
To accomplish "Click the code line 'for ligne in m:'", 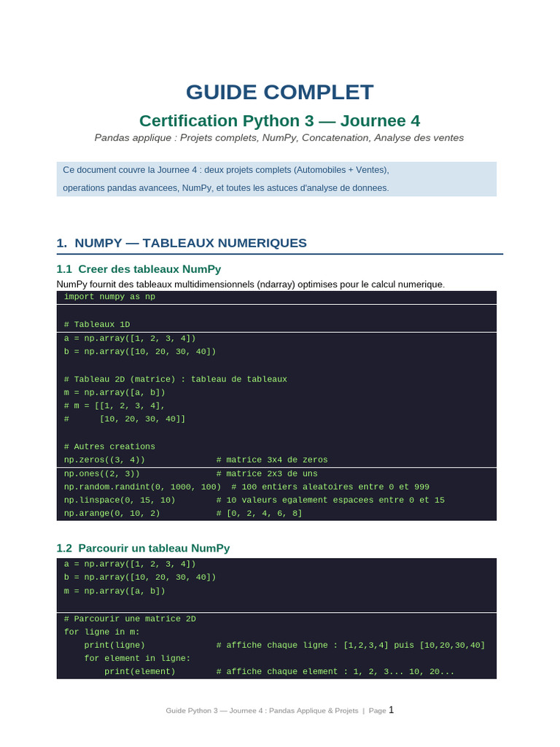I will pos(102,632).
